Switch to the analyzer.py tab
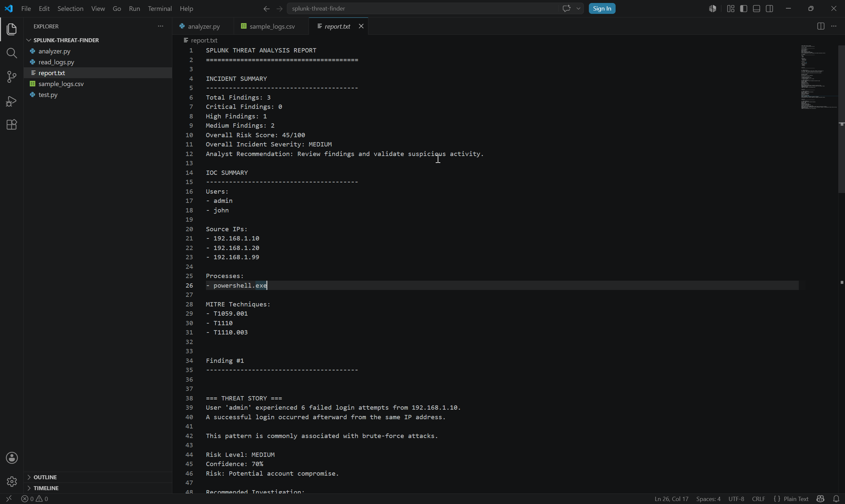845x504 pixels. tap(203, 26)
